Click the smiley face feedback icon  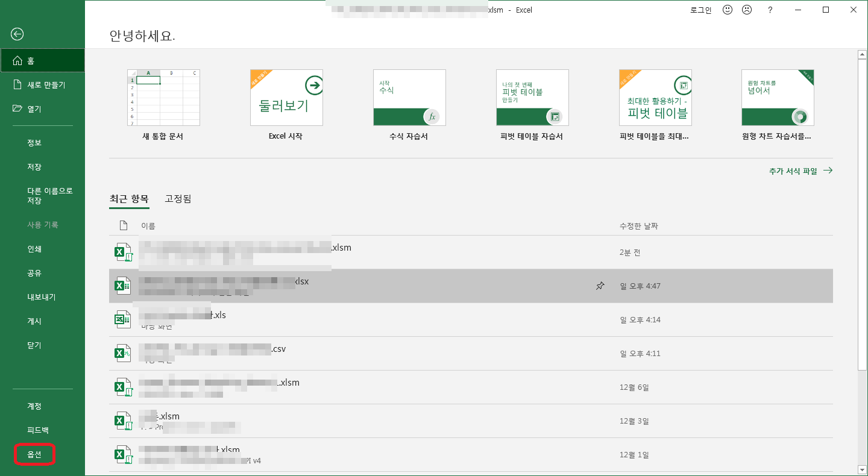(x=728, y=10)
